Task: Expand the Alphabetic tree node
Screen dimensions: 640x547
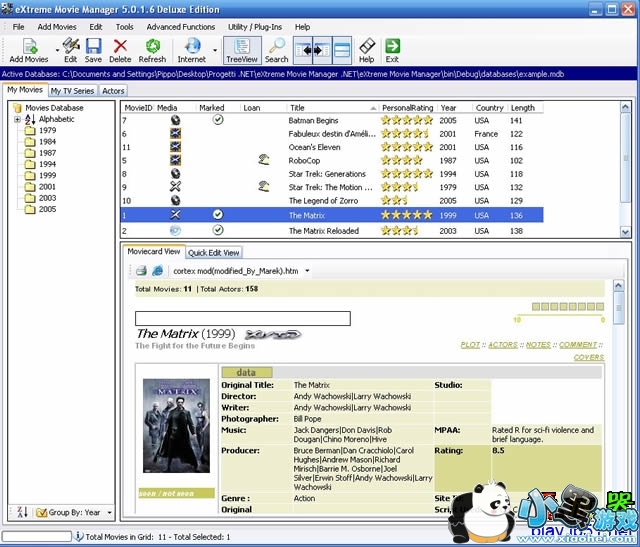Action: click(17, 119)
